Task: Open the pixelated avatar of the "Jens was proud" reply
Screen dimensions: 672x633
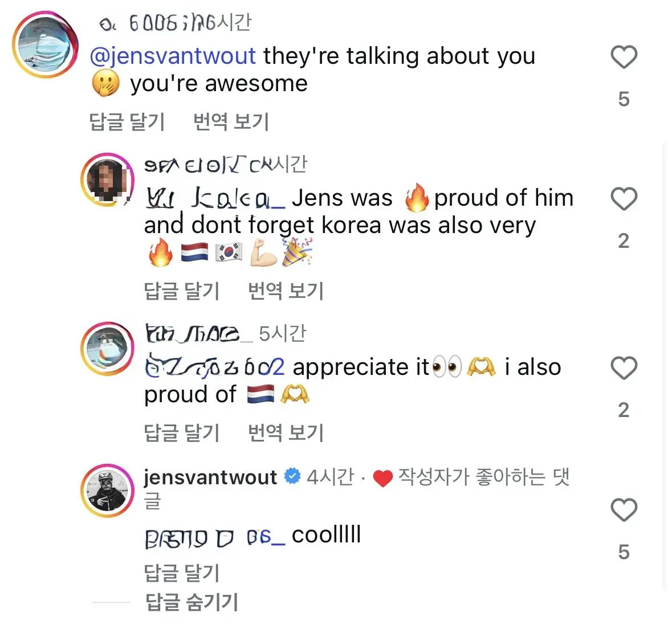Action: (x=108, y=179)
